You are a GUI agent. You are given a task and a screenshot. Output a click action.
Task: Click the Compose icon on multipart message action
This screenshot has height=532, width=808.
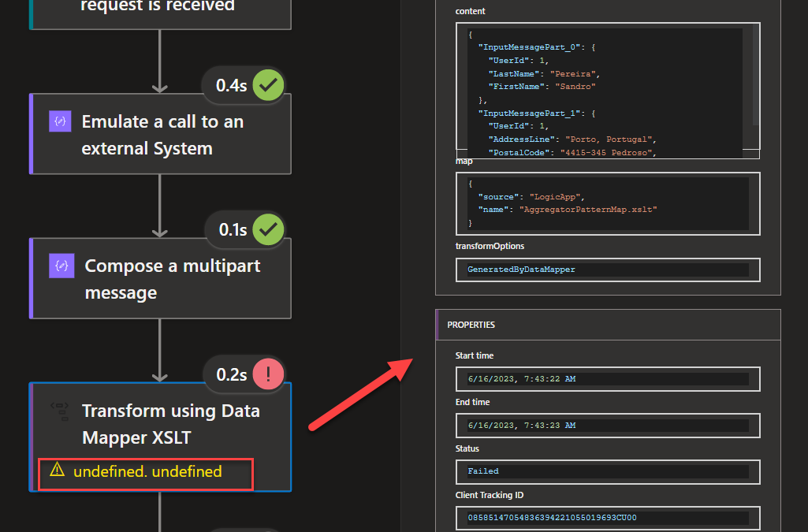(61, 266)
